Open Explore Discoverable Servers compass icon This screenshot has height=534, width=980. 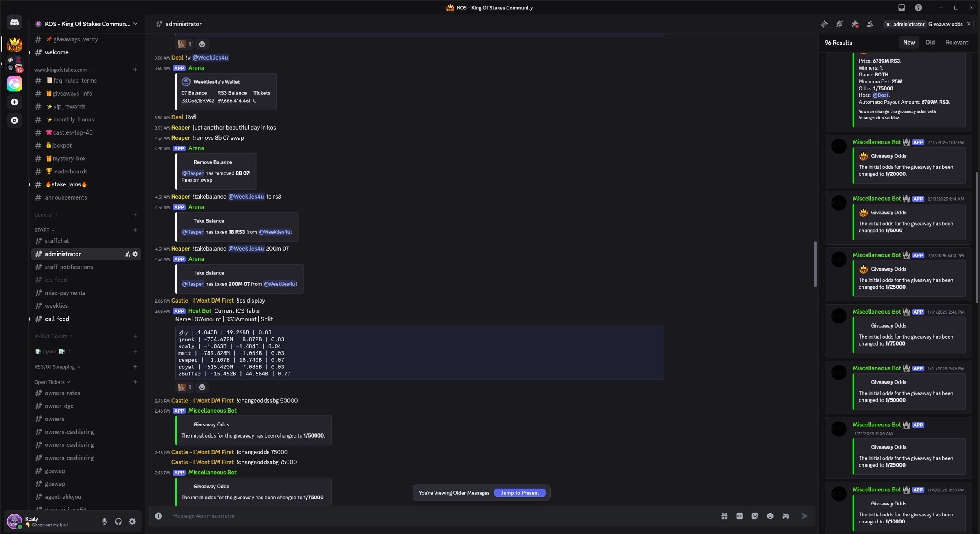click(x=14, y=120)
